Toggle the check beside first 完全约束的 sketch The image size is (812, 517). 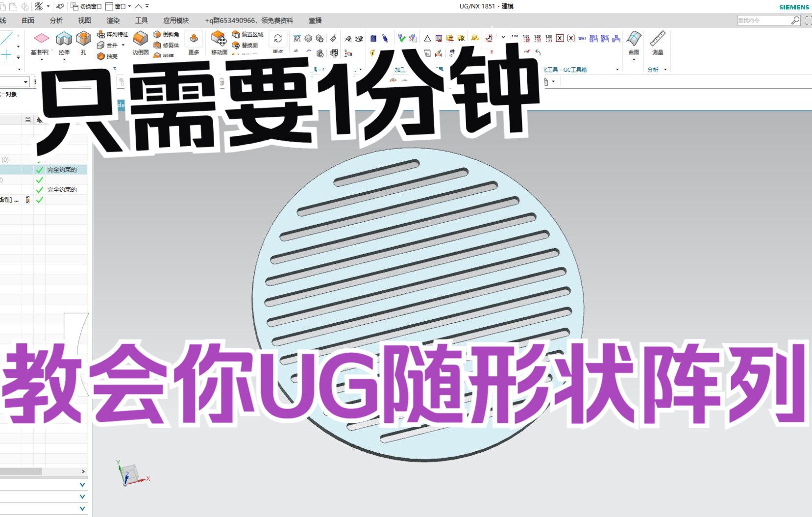(x=39, y=169)
